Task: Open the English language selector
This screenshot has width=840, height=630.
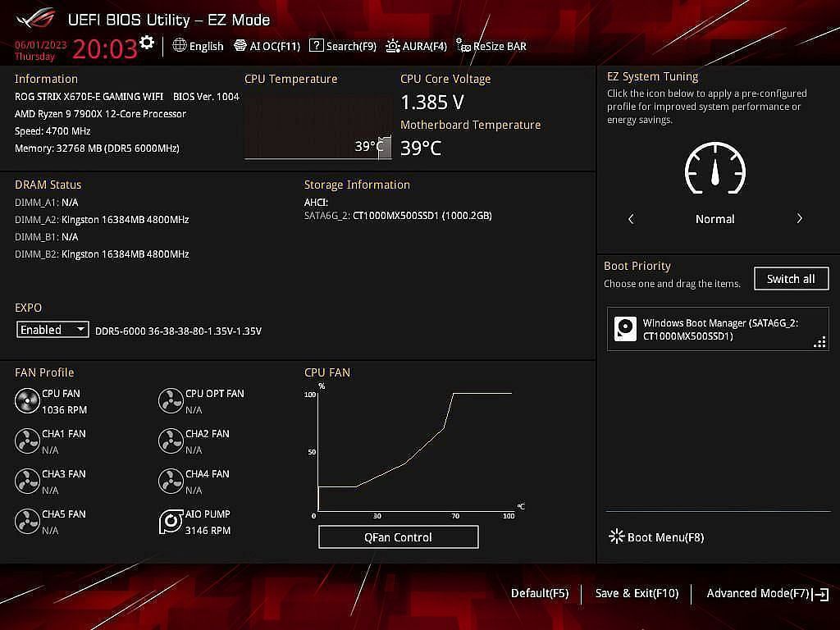Action: [x=198, y=46]
